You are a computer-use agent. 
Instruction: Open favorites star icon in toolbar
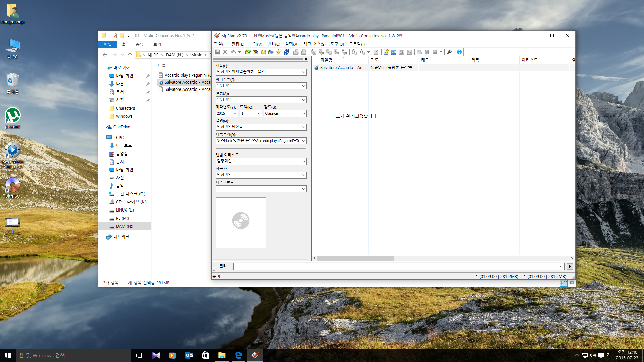click(279, 52)
